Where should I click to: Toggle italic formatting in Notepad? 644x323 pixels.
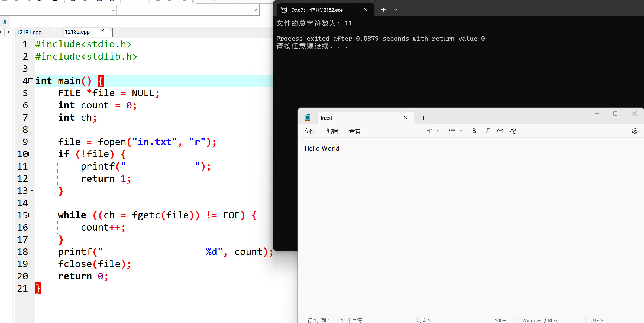coord(487,131)
